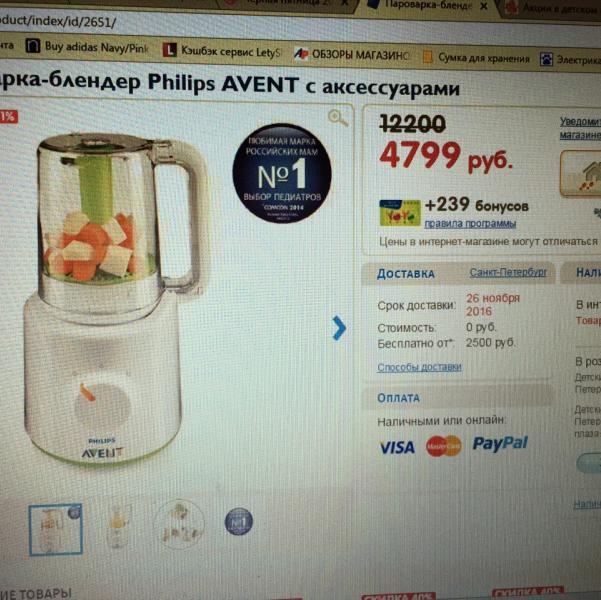
Task: Open the Сумка для хранения bookmark folder
Action: tap(476, 58)
